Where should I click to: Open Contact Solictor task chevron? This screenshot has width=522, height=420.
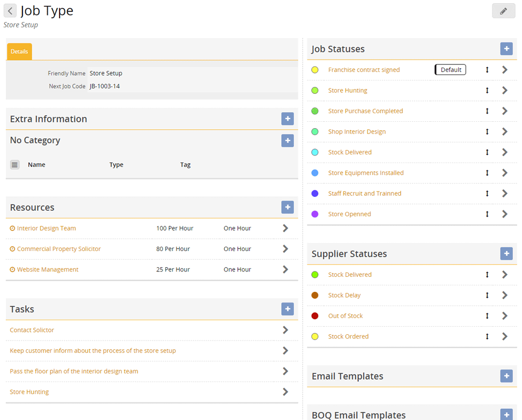click(285, 330)
